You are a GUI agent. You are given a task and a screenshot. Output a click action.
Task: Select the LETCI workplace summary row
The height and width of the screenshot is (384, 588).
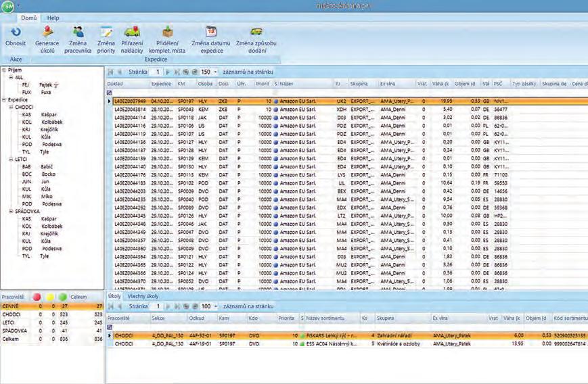51,322
